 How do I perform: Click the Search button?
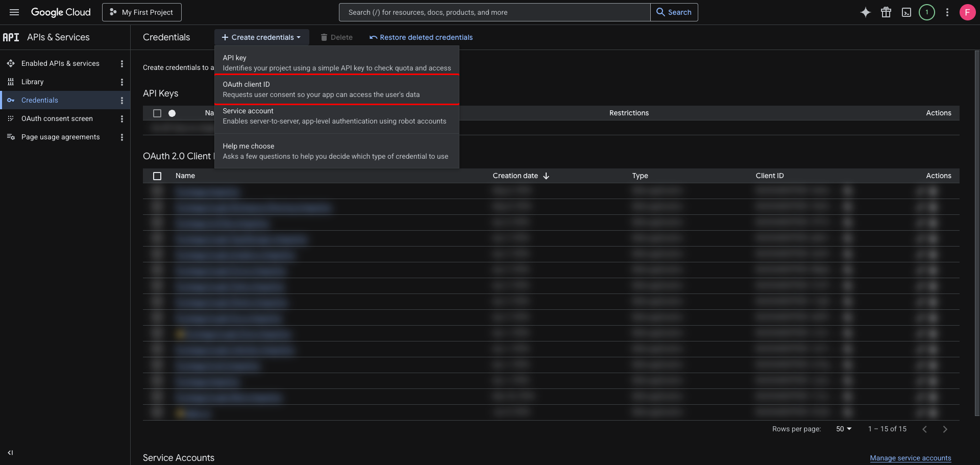click(x=674, y=12)
